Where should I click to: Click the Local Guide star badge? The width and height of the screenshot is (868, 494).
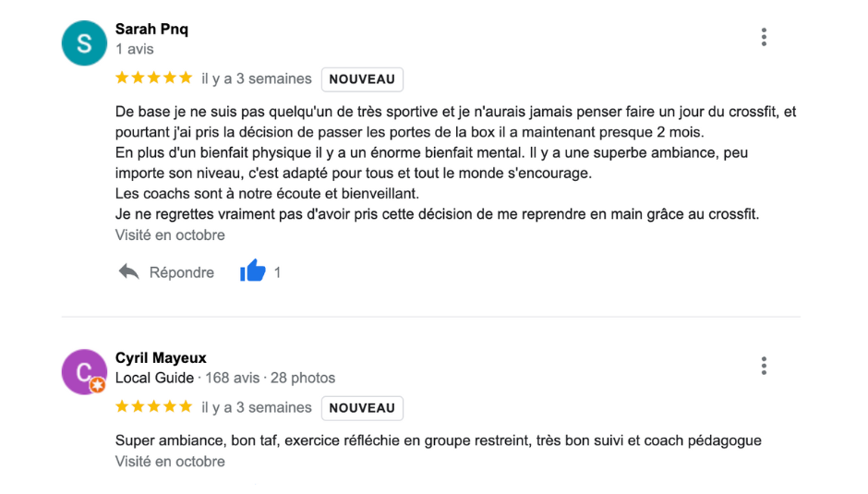click(x=98, y=385)
